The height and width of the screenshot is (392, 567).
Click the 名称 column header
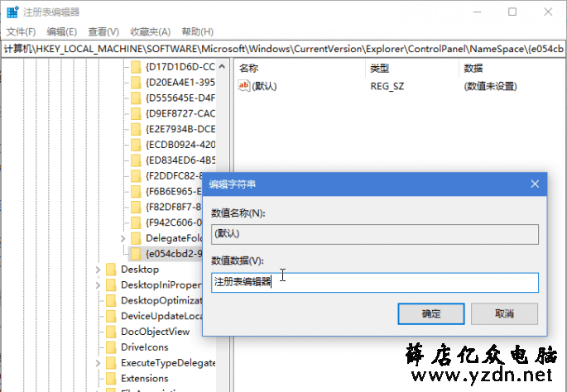[x=248, y=69]
